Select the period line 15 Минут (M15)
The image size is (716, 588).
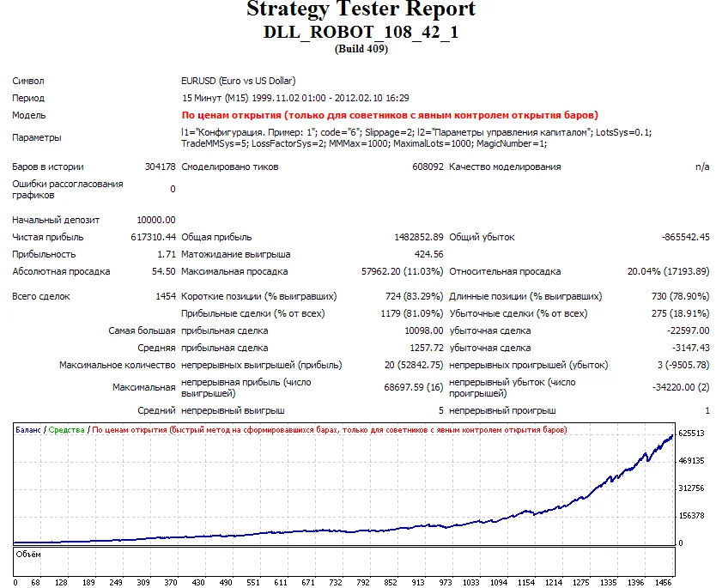point(295,98)
